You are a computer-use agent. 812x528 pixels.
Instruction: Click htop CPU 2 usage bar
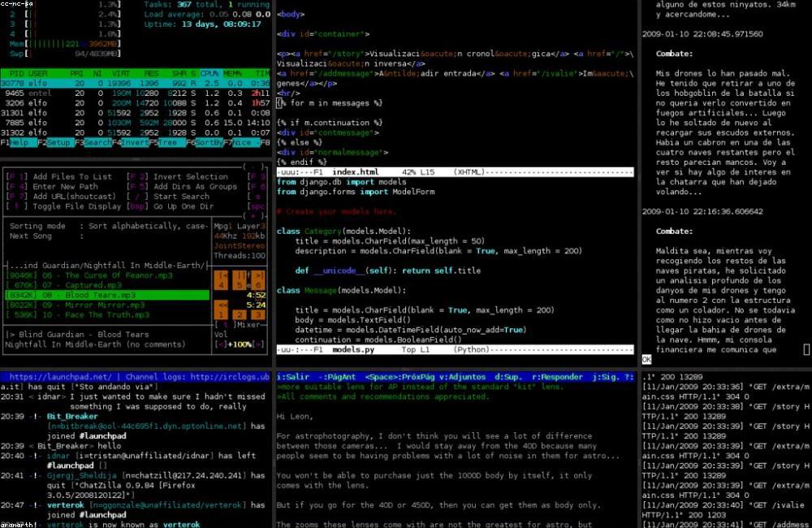click(x=65, y=15)
